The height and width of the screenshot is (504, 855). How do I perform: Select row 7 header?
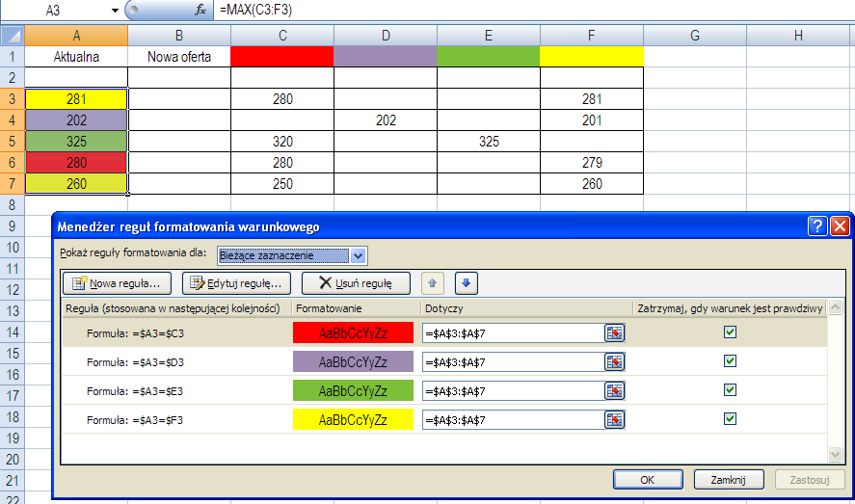12,184
